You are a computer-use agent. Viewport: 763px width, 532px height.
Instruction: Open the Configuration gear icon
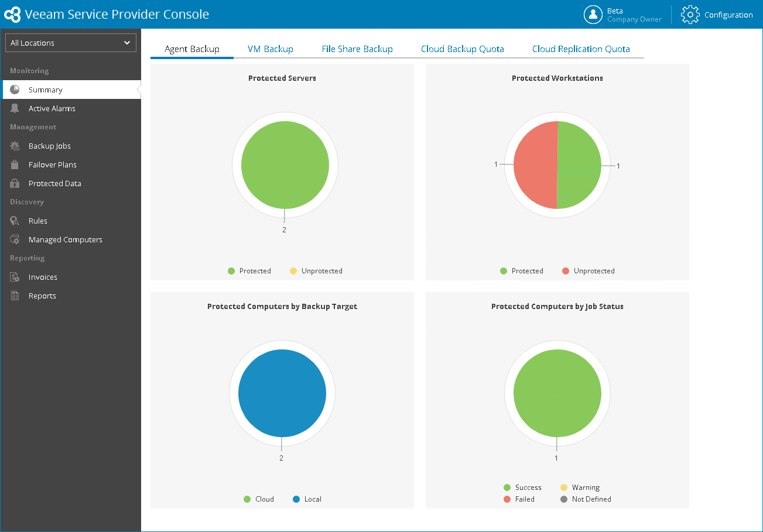pos(690,15)
